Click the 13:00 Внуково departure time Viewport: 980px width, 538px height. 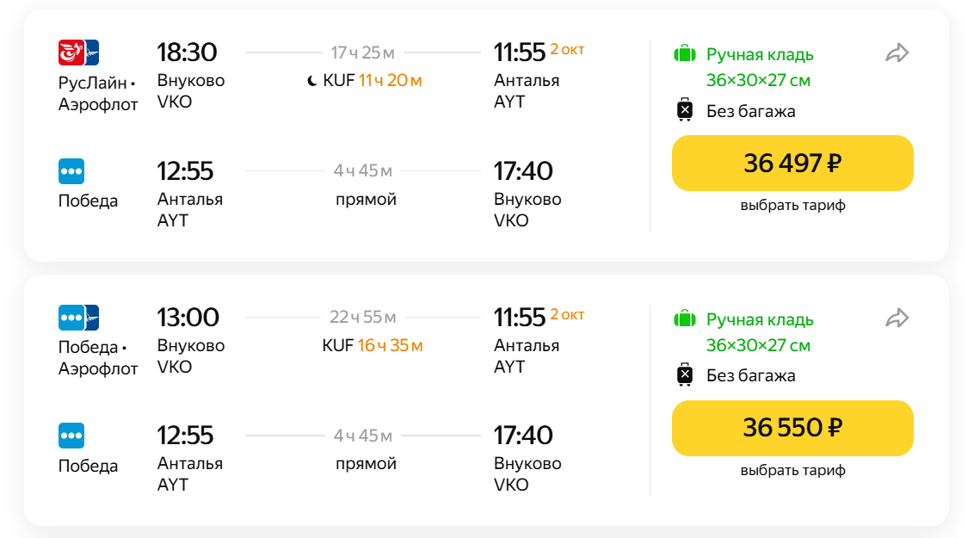(x=188, y=318)
